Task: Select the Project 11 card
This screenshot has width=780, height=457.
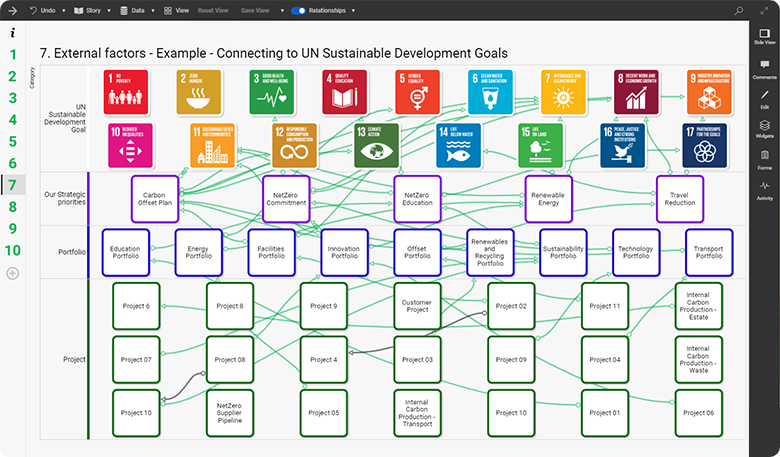Action: (x=605, y=306)
